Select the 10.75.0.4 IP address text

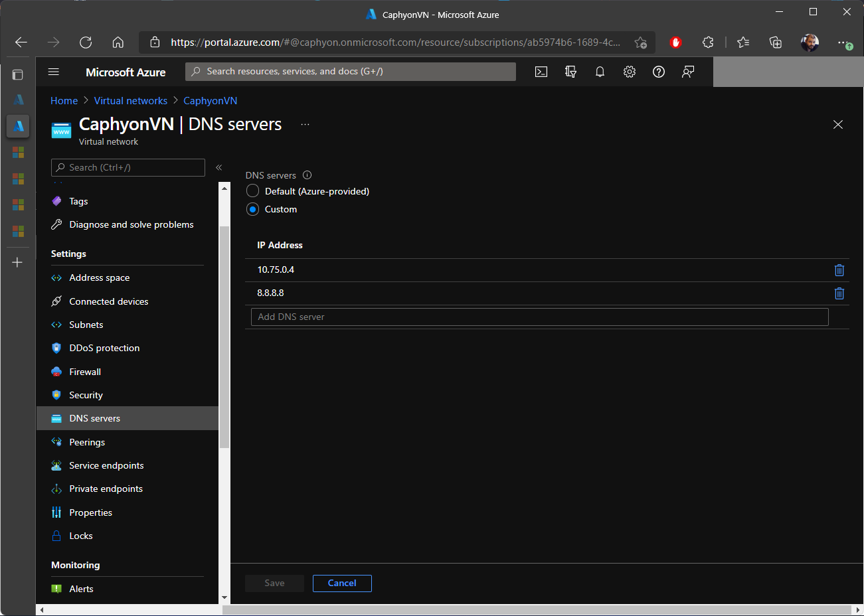[x=276, y=269]
